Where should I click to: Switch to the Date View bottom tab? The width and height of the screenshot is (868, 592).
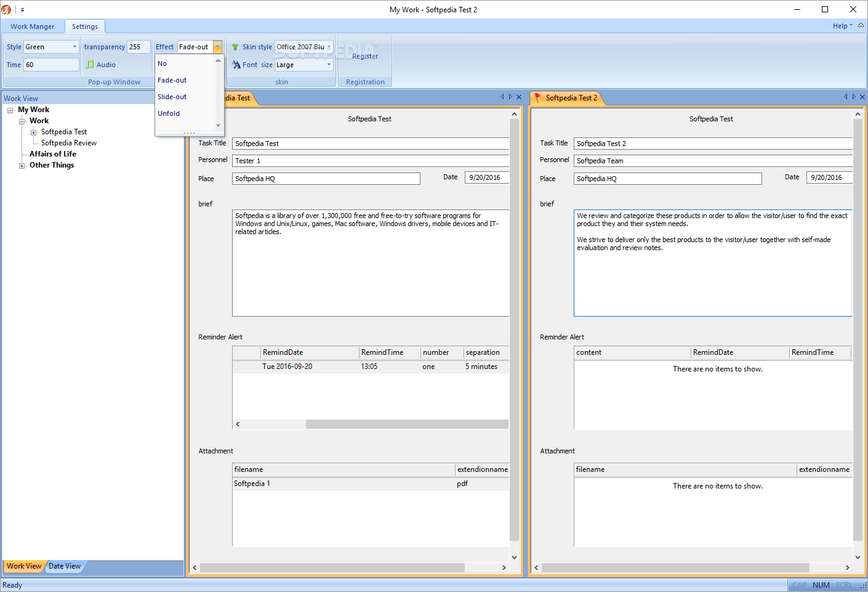tap(65, 566)
